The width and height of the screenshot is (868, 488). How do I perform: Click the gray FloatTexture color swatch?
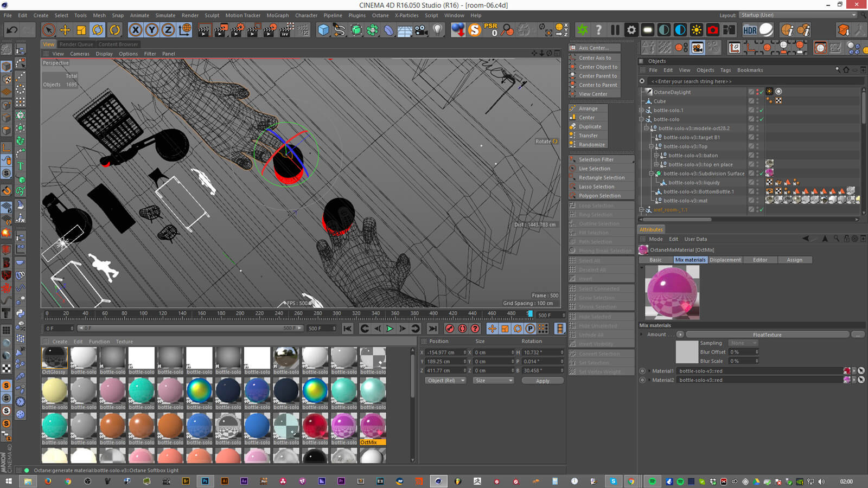pos(686,352)
